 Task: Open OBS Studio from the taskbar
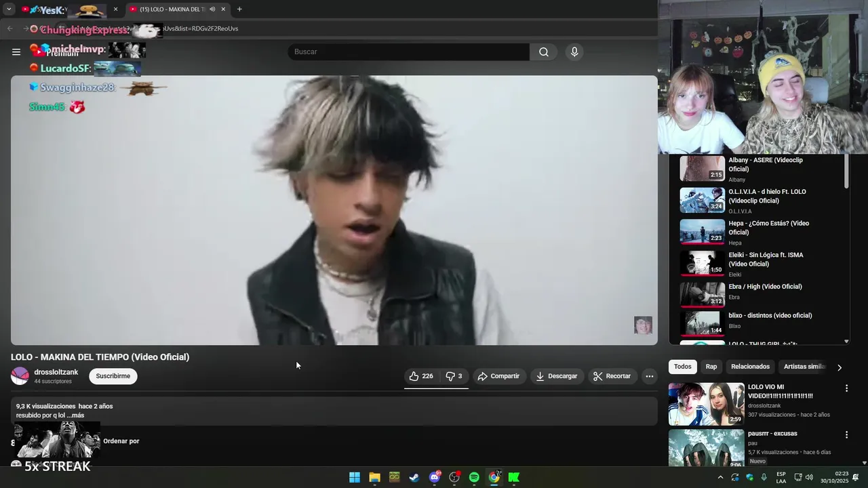(x=454, y=477)
